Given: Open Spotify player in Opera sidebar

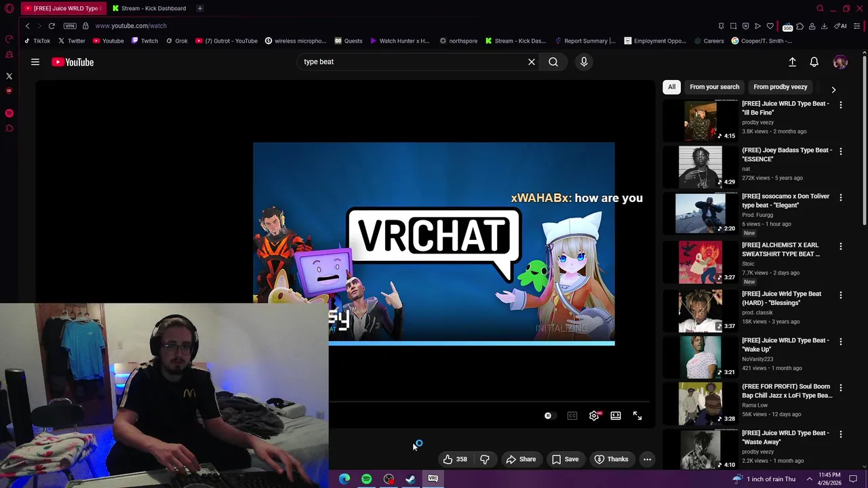Looking at the screenshot, I should point(9,113).
